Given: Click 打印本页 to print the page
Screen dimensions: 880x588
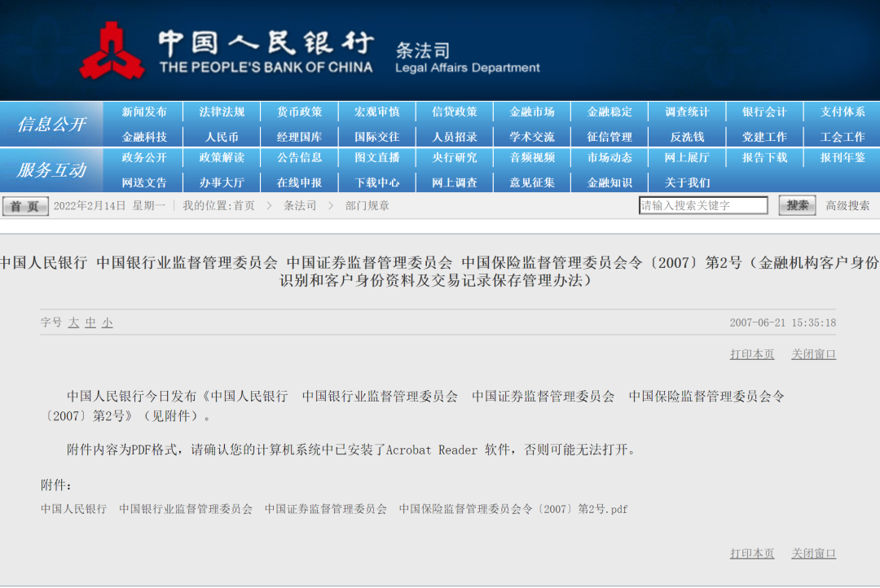Looking at the screenshot, I should 751,353.
